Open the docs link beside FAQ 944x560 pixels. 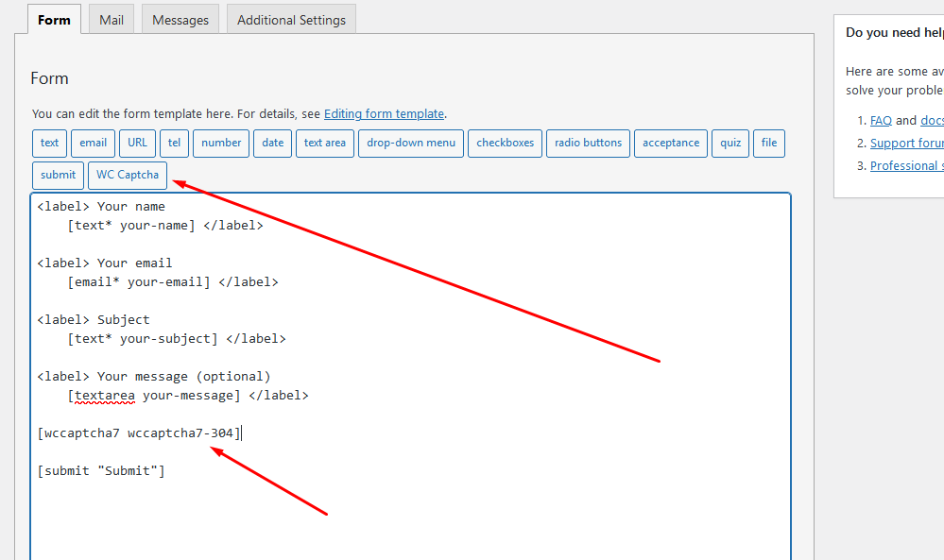click(x=932, y=120)
